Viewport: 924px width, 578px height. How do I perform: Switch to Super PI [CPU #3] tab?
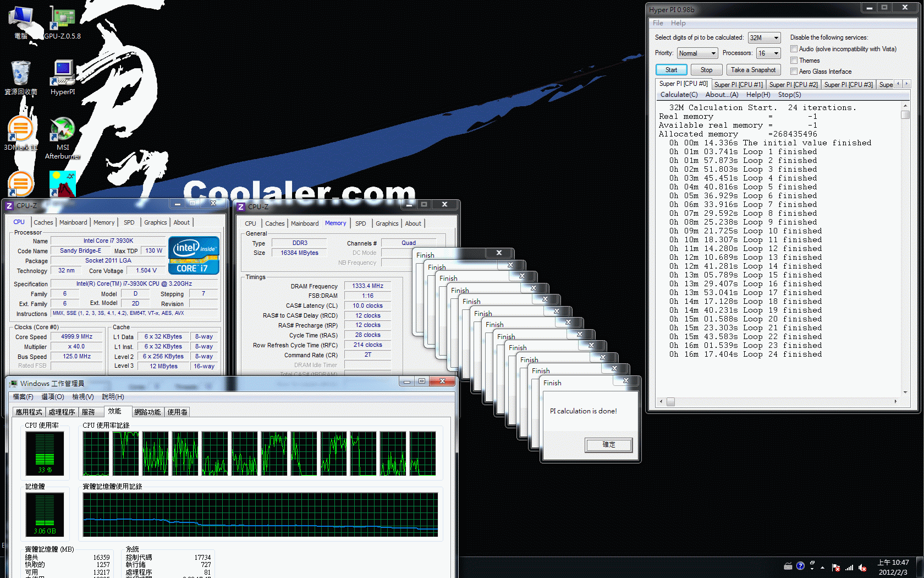(x=848, y=85)
